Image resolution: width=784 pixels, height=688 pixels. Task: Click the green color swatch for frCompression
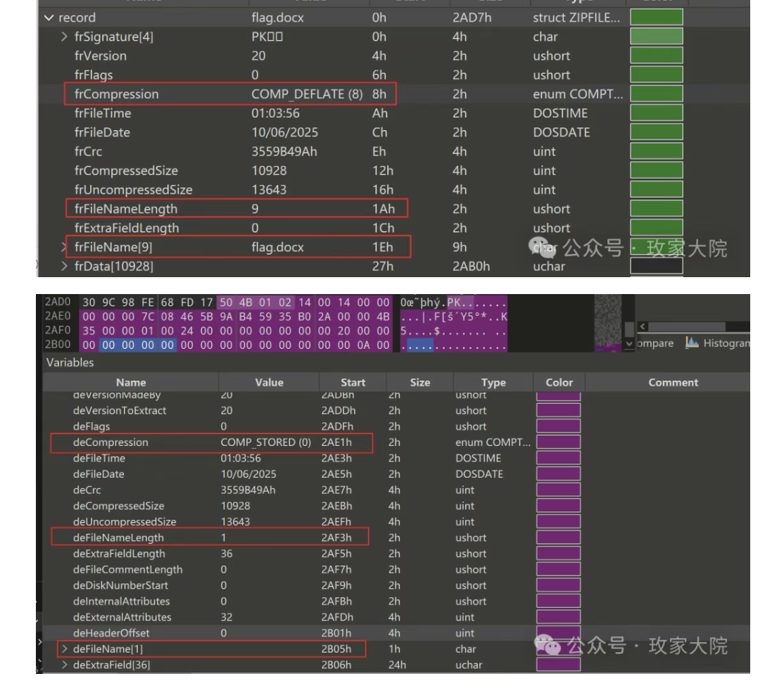[656, 94]
